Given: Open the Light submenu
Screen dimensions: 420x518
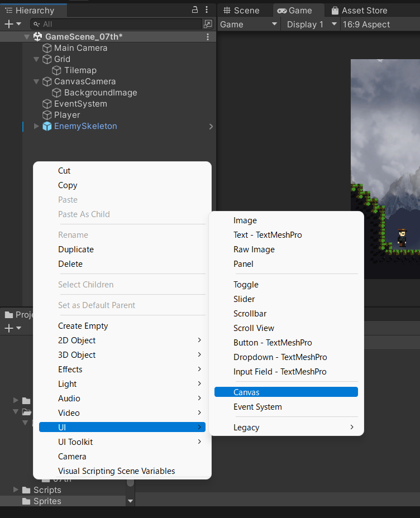Looking at the screenshot, I should click(122, 384).
